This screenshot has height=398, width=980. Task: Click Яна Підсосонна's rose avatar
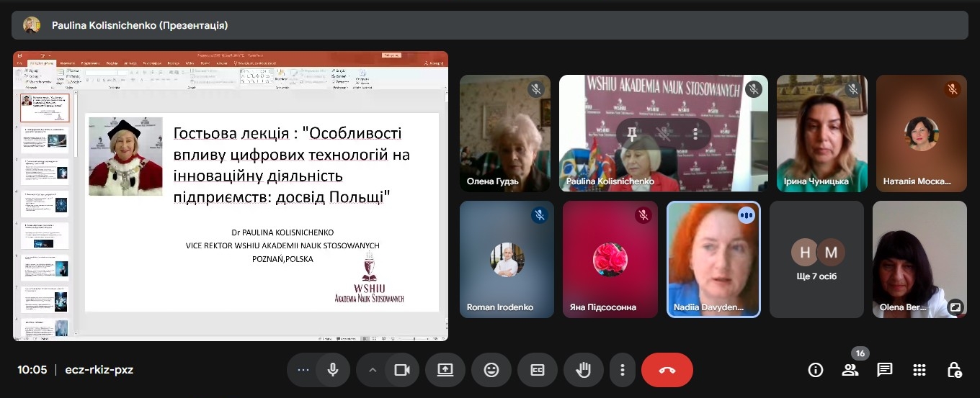(x=610, y=259)
